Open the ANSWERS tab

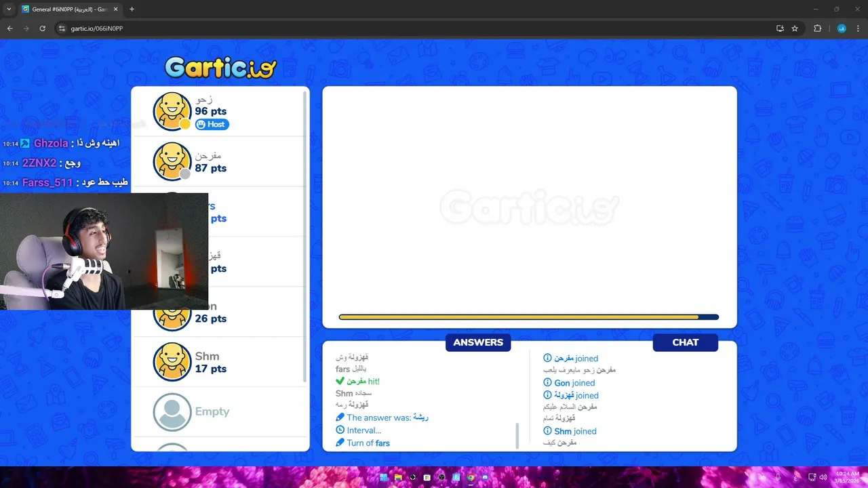click(x=478, y=342)
